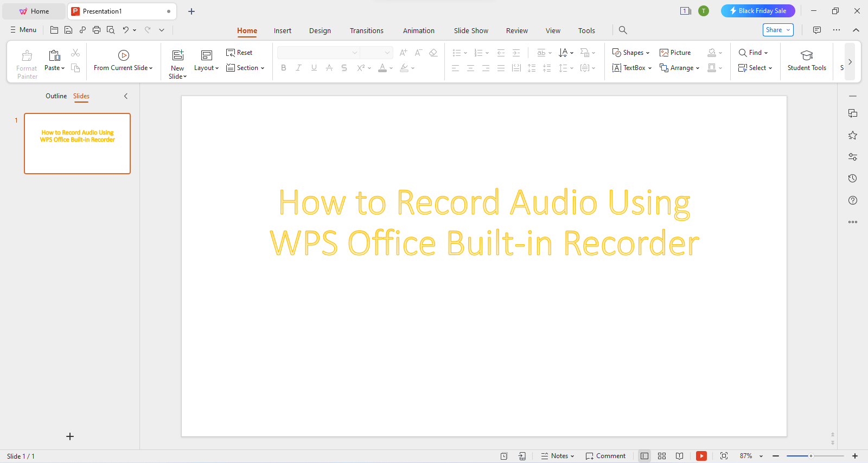Open font color picker A

click(x=382, y=68)
